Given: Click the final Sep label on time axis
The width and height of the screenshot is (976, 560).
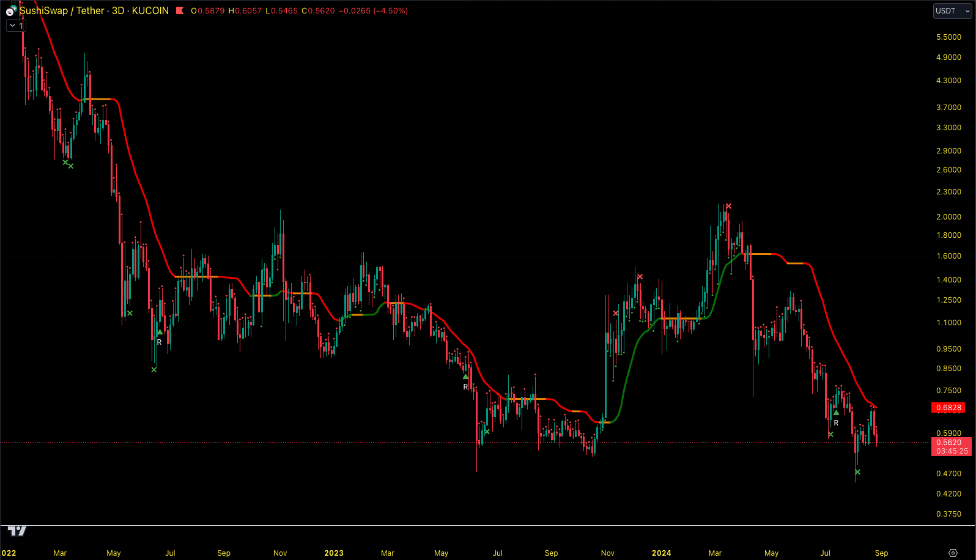Looking at the screenshot, I should pyautogui.click(x=881, y=553).
